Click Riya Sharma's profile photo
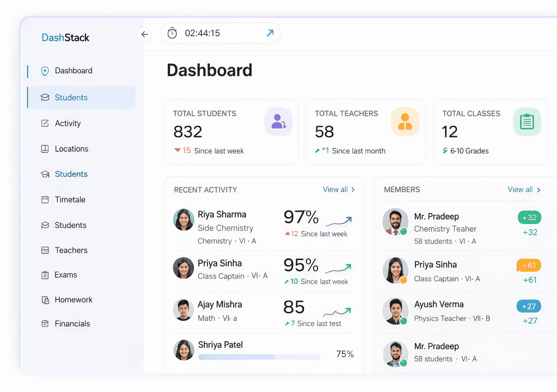 pyautogui.click(x=184, y=219)
